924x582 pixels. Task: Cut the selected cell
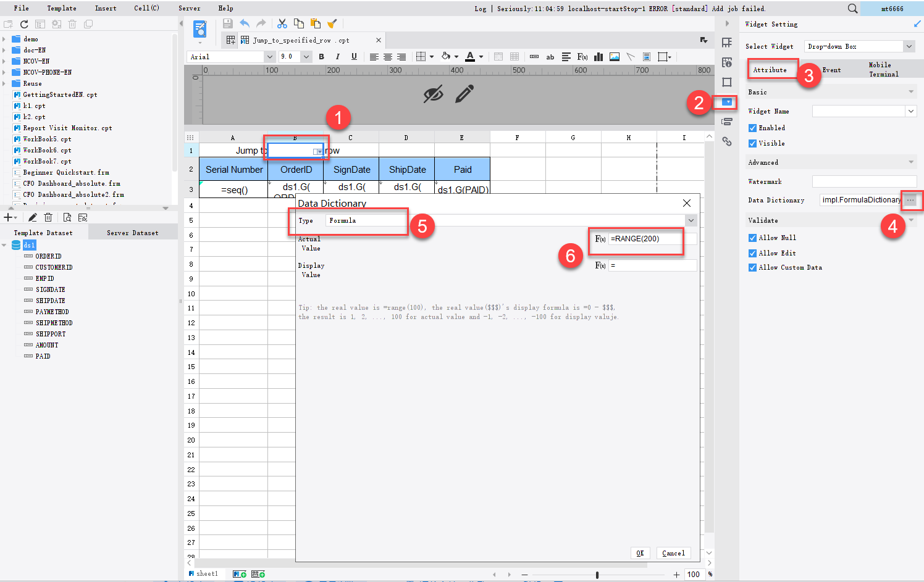point(282,23)
